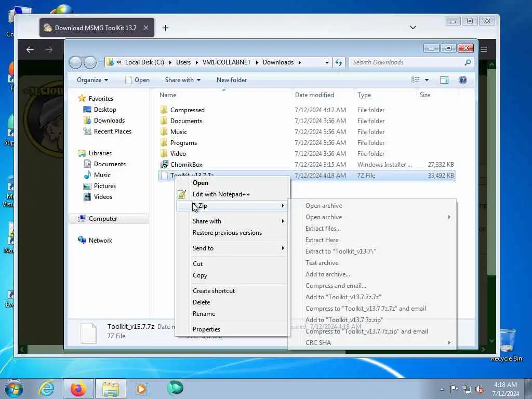Switch to Firefox on taskbar
The height and width of the screenshot is (399, 532).
(x=78, y=389)
